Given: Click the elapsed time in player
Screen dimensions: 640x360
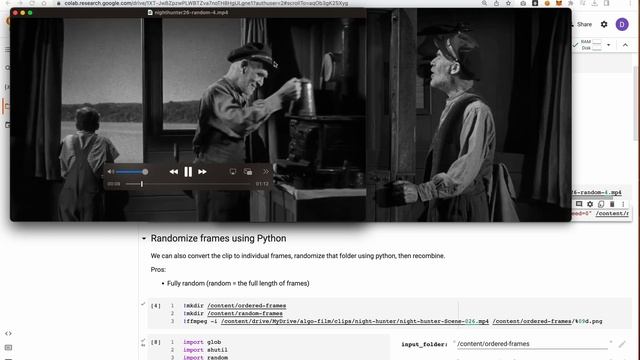Looking at the screenshot, I should 114,184.
